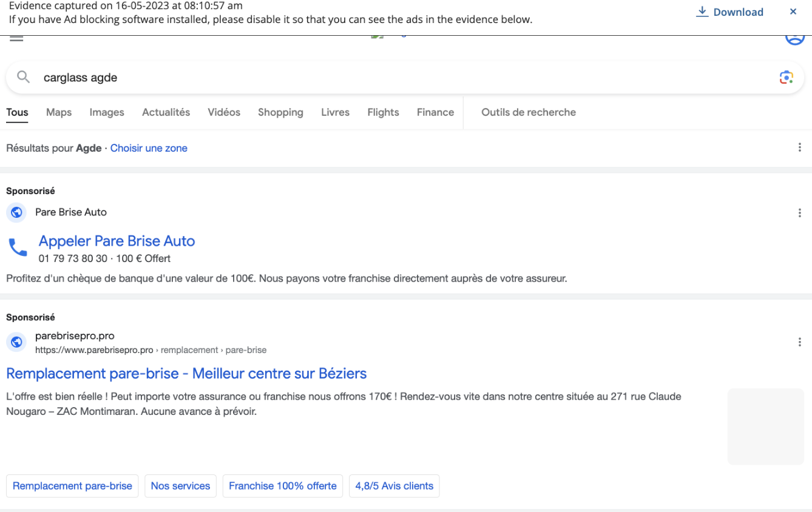
Task: Switch to the Images tab
Action: 107,112
